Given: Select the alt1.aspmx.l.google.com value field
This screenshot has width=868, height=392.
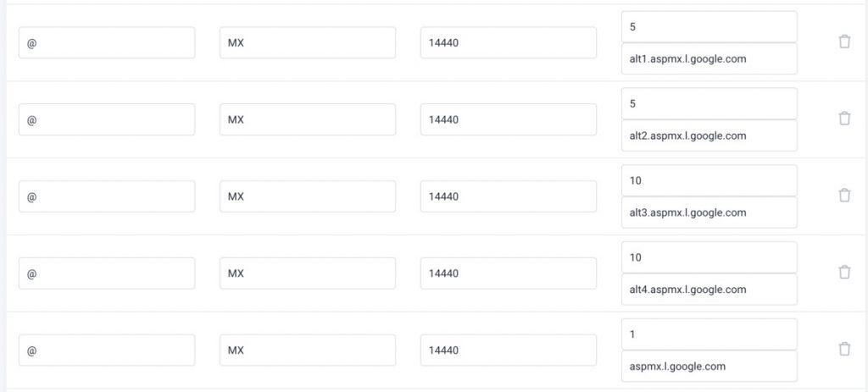Looking at the screenshot, I should tap(709, 58).
